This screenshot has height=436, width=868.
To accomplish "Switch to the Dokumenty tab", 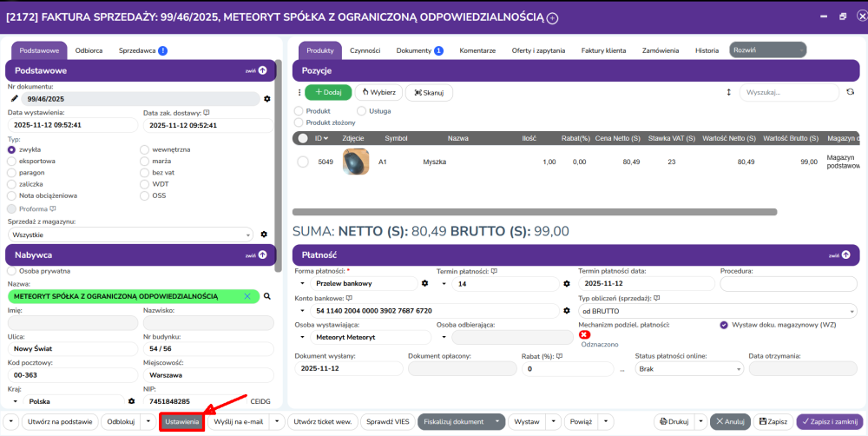I will coord(419,50).
